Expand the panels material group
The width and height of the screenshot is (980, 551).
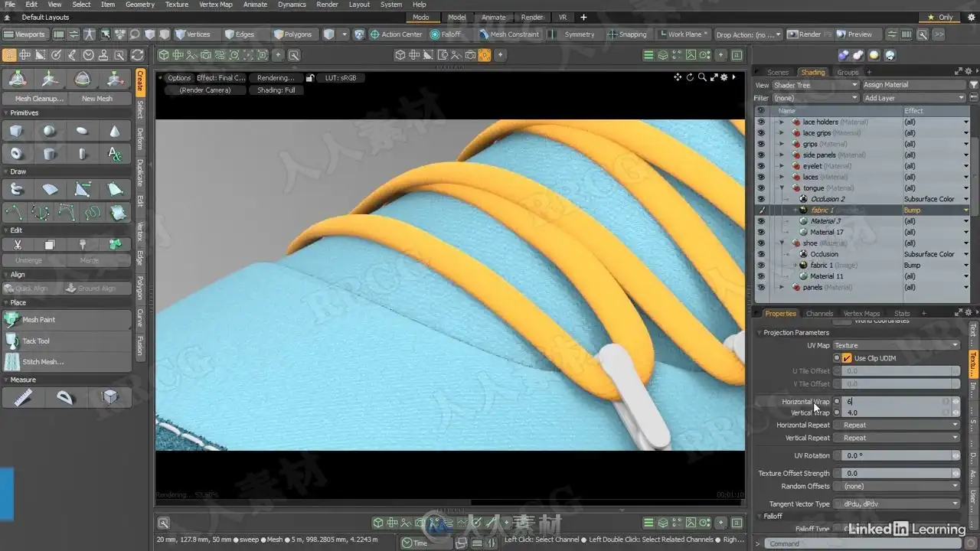[782, 287]
